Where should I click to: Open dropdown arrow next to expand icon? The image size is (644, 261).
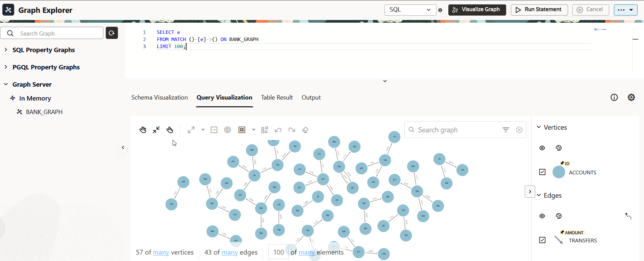[203, 130]
